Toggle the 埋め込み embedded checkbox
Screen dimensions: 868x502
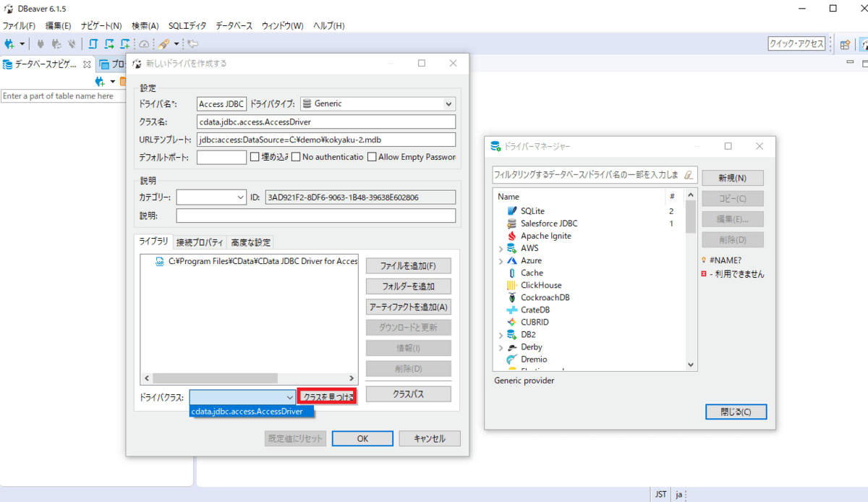[255, 157]
